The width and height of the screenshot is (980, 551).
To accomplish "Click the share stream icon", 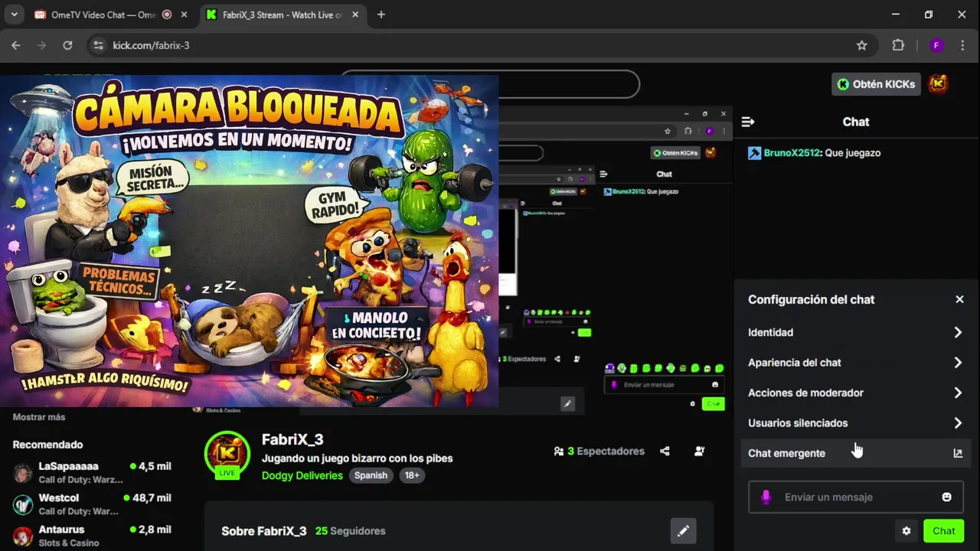I will 665,452.
